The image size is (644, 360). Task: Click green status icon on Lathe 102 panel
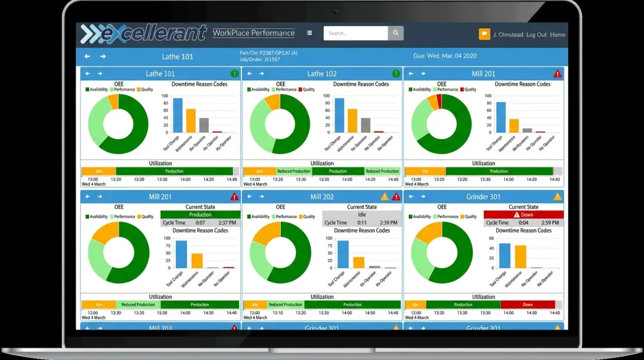[x=396, y=73]
